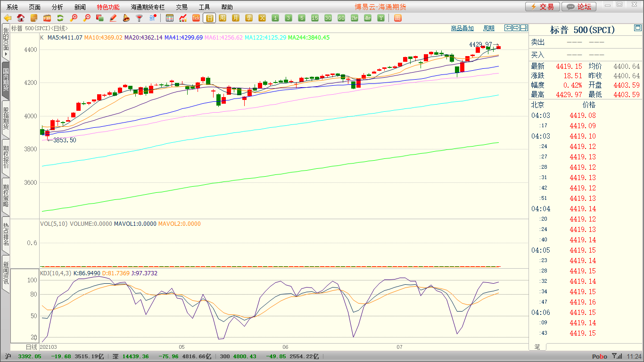The image size is (644, 362).
Task: Open the 交易 menu
Action: coord(182,7)
